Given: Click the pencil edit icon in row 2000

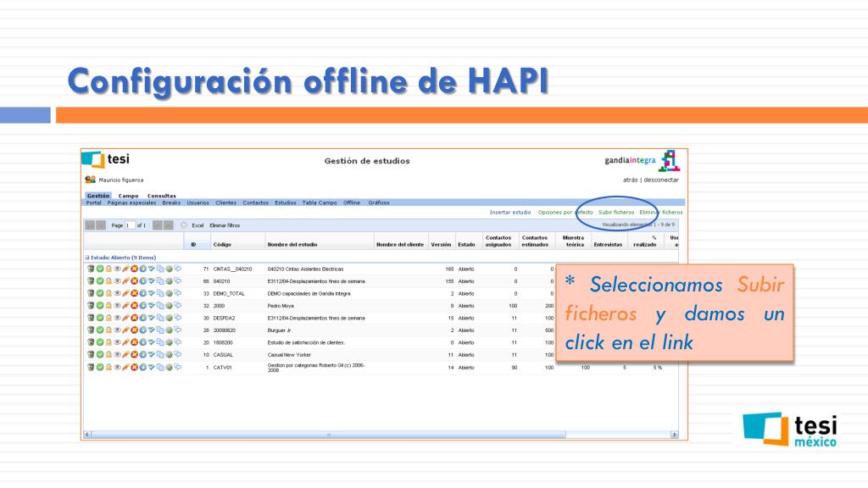Looking at the screenshot, I should (x=125, y=305).
